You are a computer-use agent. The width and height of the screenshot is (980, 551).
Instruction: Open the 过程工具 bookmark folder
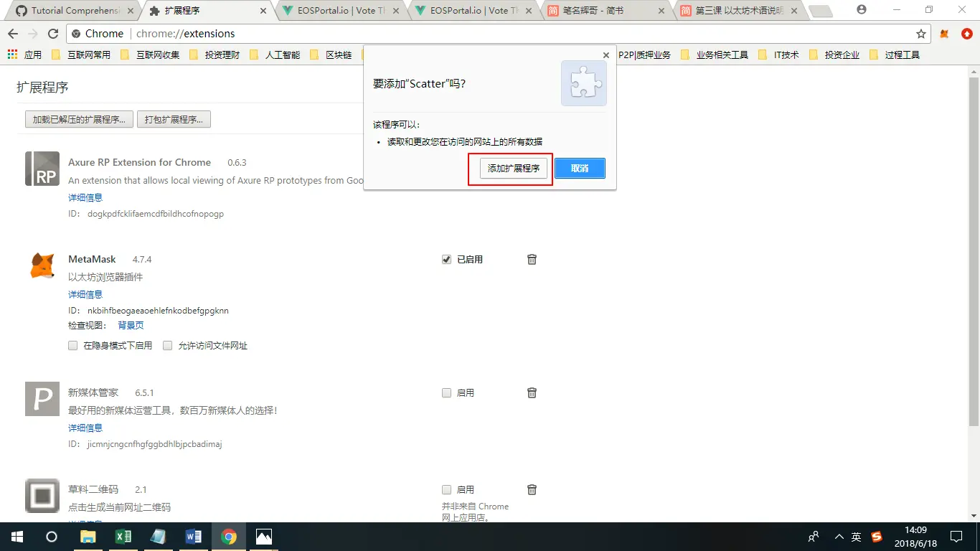895,55
